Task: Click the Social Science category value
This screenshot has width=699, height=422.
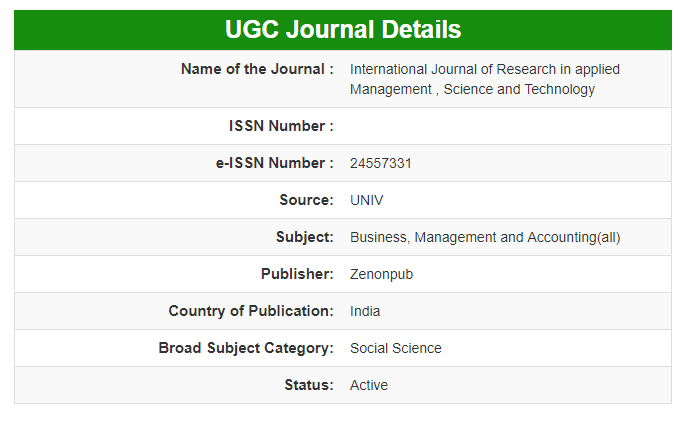Action: click(395, 348)
